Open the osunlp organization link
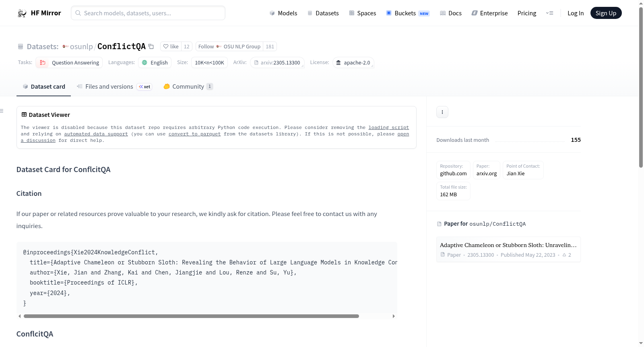The width and height of the screenshot is (644, 347). click(x=81, y=47)
